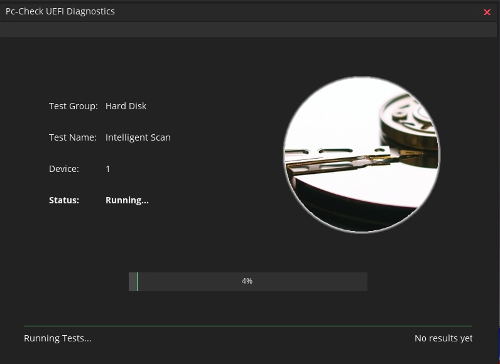Click the empty gray toolbar strip
This screenshot has width=500, height=364.
point(248,30)
